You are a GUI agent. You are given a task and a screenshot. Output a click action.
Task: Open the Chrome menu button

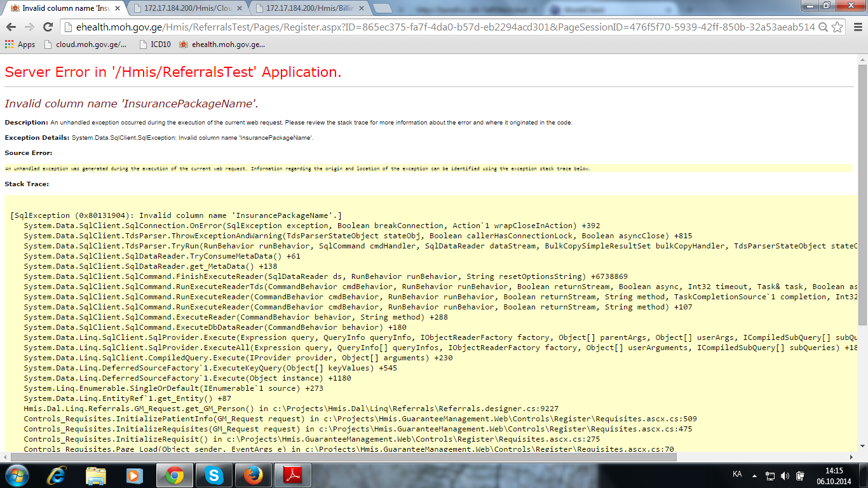[856, 27]
